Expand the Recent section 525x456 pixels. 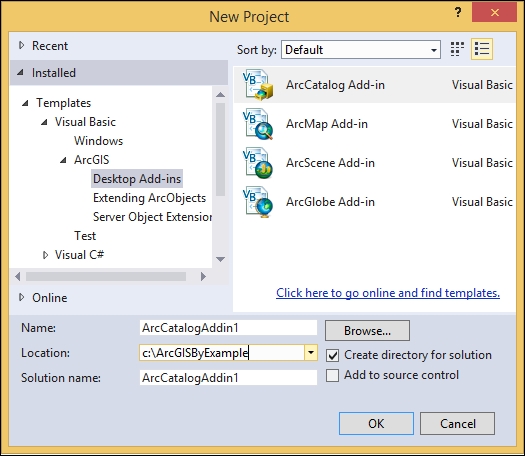[22, 46]
